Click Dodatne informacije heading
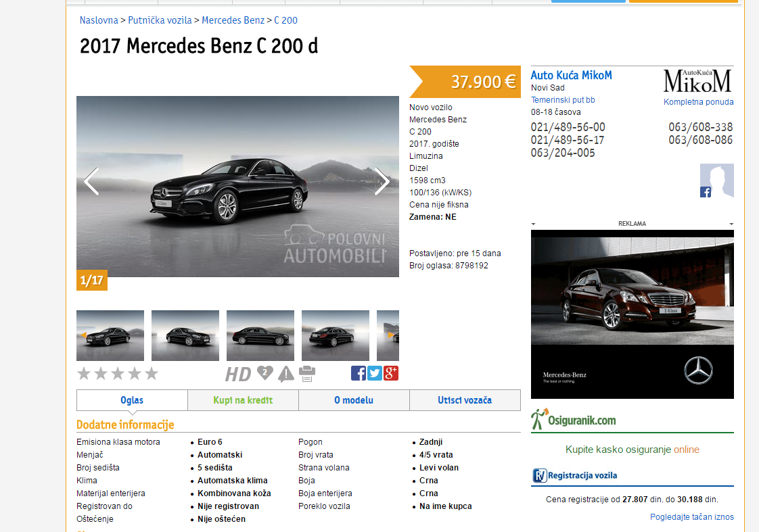The height and width of the screenshot is (532, 759). point(125,425)
